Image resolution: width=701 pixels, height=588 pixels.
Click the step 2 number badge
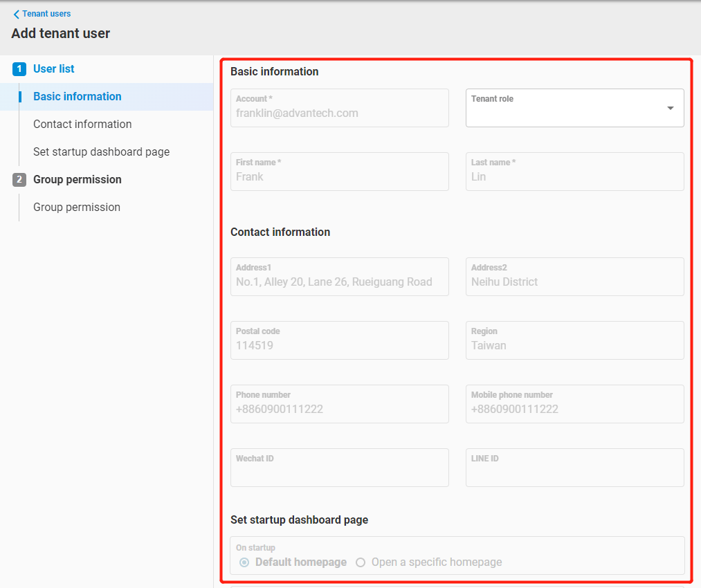pos(19,180)
